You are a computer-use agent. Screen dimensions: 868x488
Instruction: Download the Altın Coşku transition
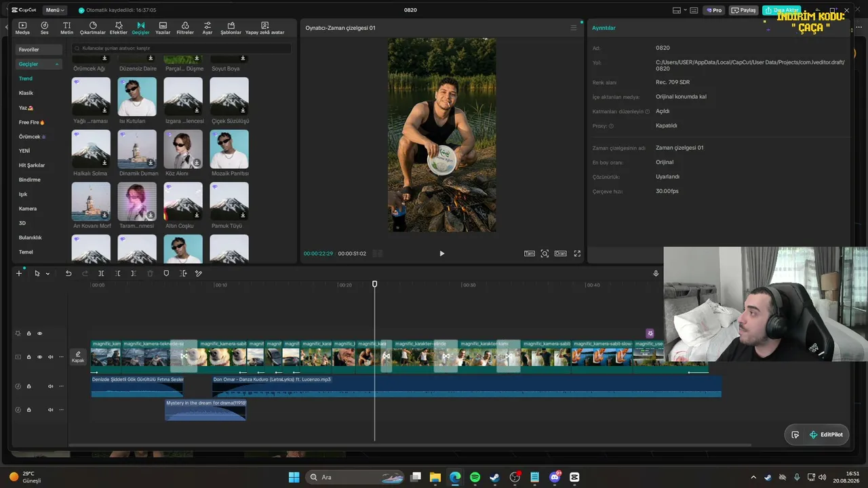[197, 216]
